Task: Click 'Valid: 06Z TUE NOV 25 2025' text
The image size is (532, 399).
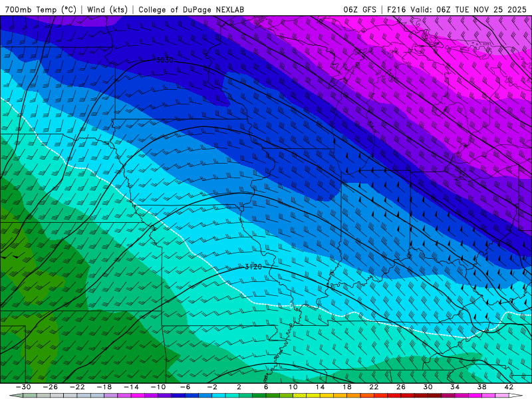Action: tap(468, 9)
